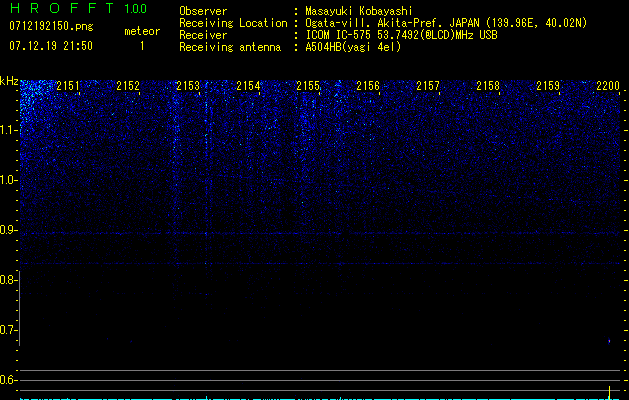Click the 2155 time marker
The height and width of the screenshot is (400, 629).
point(308,86)
